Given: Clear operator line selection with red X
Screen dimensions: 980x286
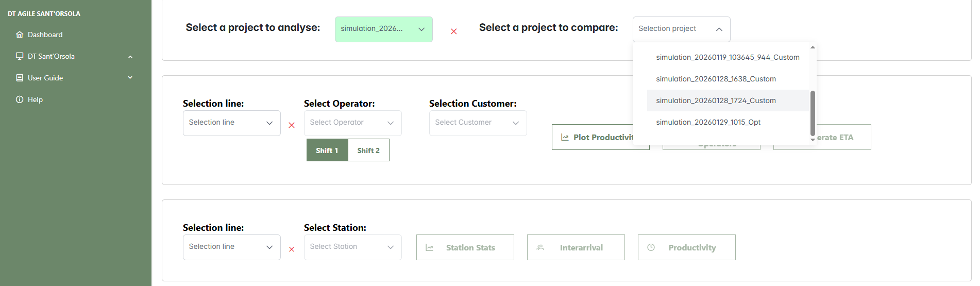Looking at the screenshot, I should pos(292,125).
